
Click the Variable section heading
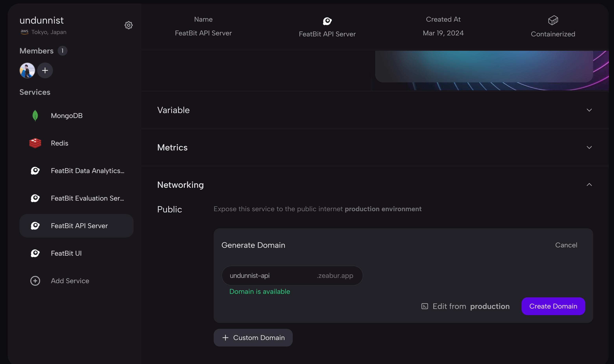click(x=173, y=110)
